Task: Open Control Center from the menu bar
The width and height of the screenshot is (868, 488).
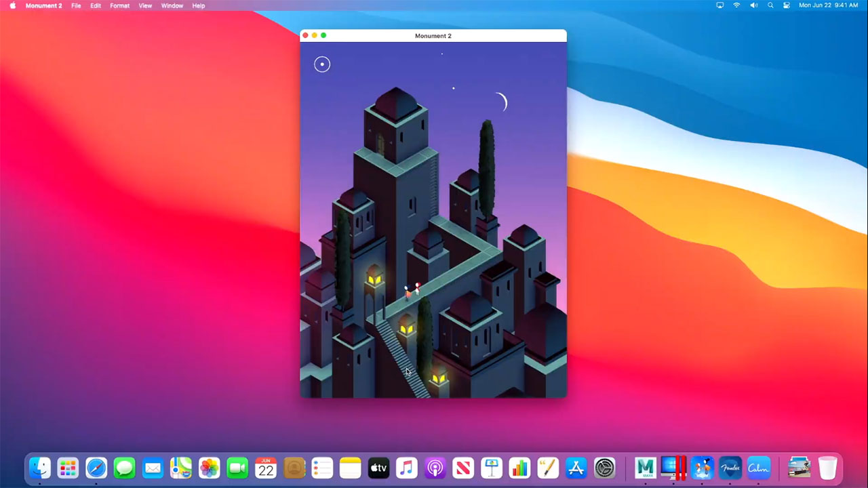Action: [x=787, y=5]
